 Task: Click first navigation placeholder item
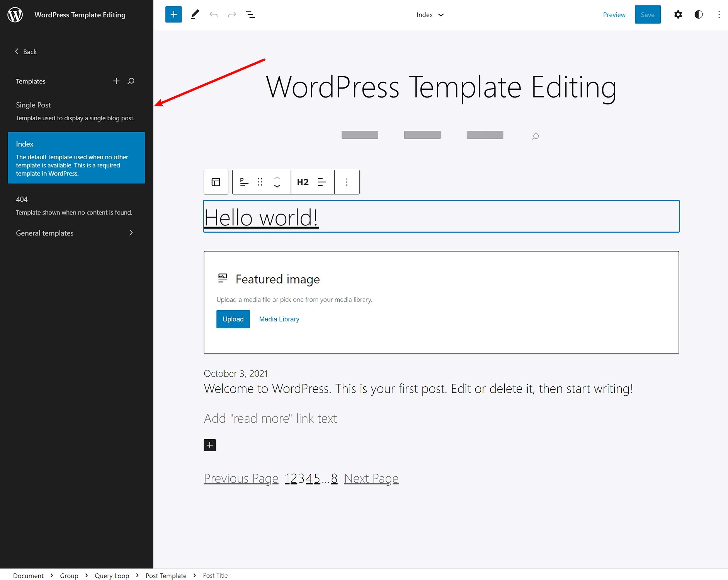click(x=360, y=135)
